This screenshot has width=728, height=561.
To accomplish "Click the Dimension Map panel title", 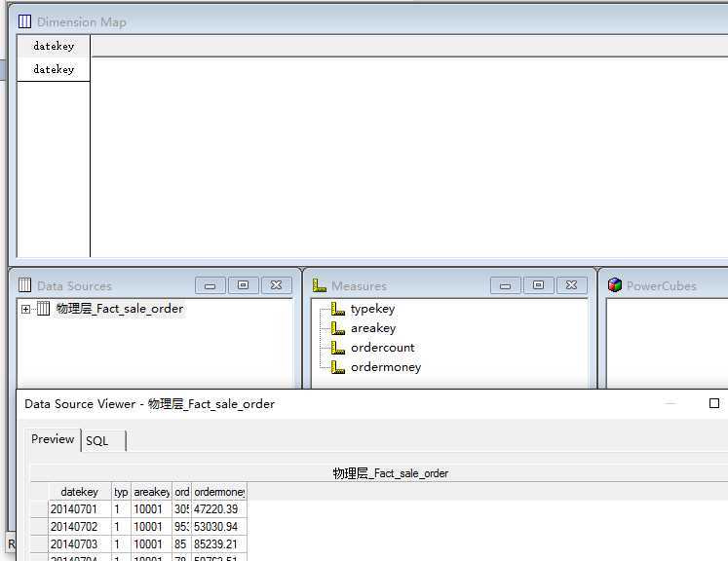I will pyautogui.click(x=81, y=21).
